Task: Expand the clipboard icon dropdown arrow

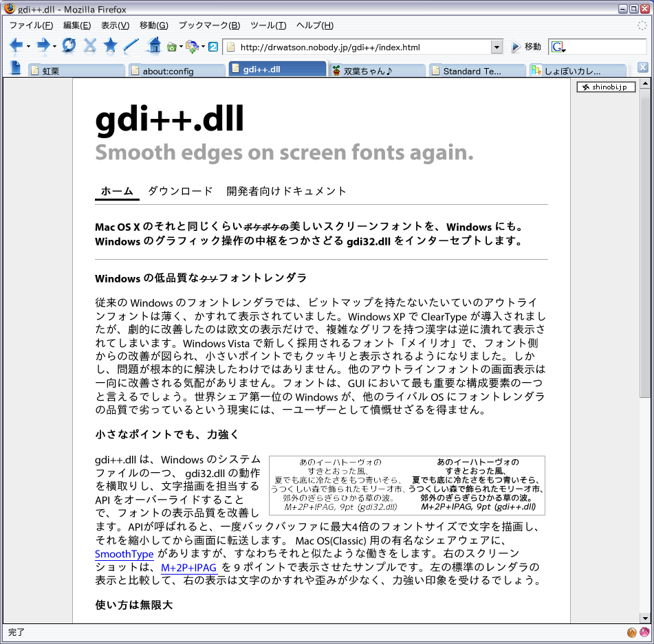Action: coord(203,47)
